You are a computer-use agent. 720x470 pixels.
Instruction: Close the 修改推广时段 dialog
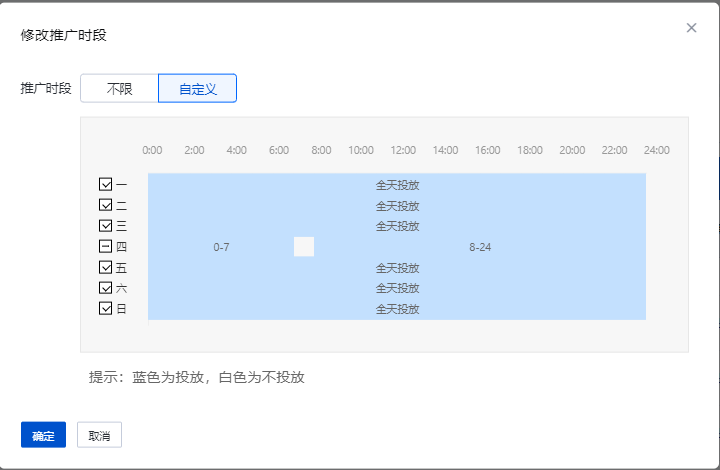coord(692,28)
